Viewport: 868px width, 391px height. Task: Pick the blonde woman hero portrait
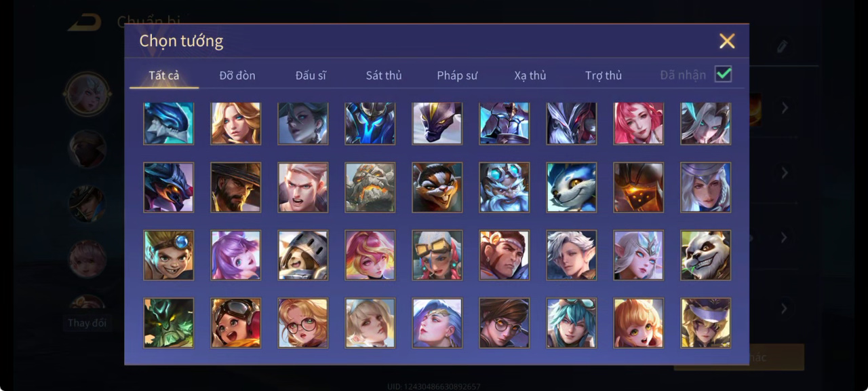[x=236, y=124]
